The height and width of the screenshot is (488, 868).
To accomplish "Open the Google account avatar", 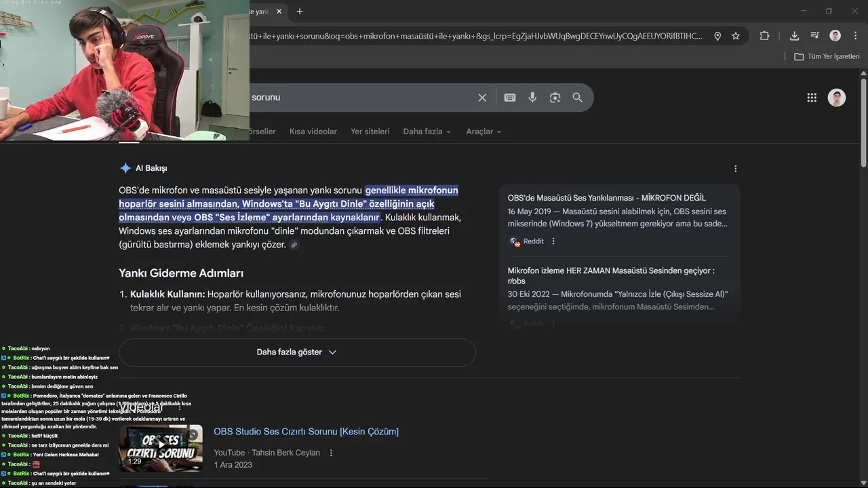I will point(837,98).
